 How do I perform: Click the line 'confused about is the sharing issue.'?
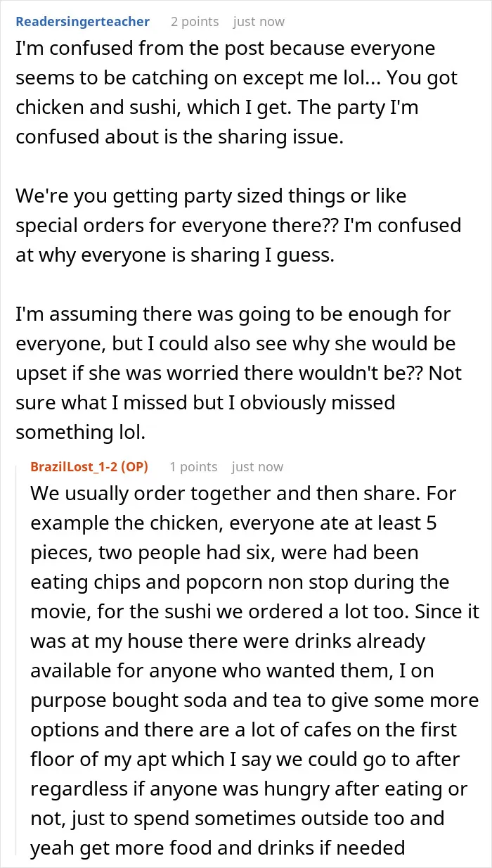(x=180, y=137)
